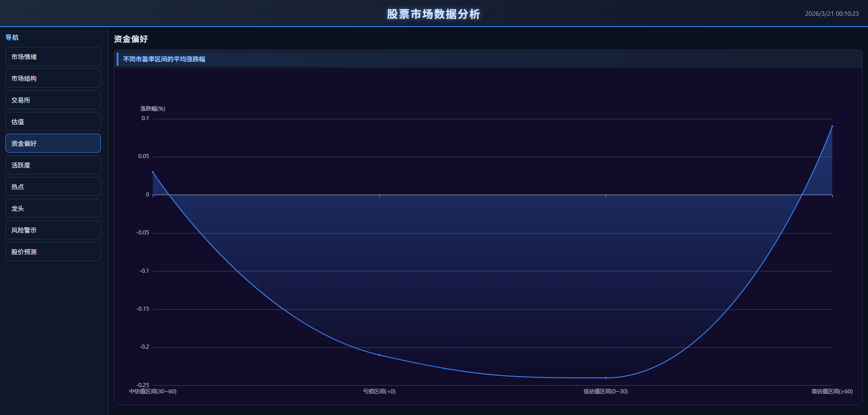This screenshot has height=415, width=868.
Task: Click the date and time display
Action: tap(831, 14)
